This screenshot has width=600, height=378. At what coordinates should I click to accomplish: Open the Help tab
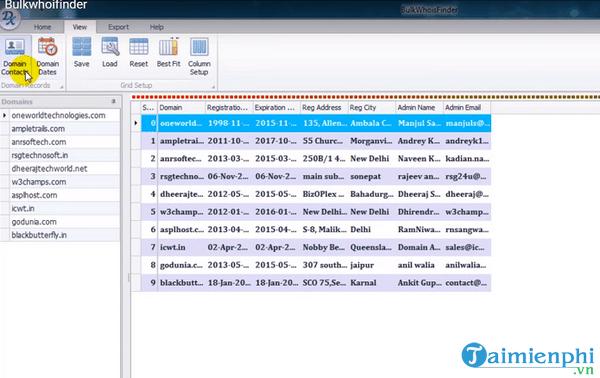pos(157,27)
